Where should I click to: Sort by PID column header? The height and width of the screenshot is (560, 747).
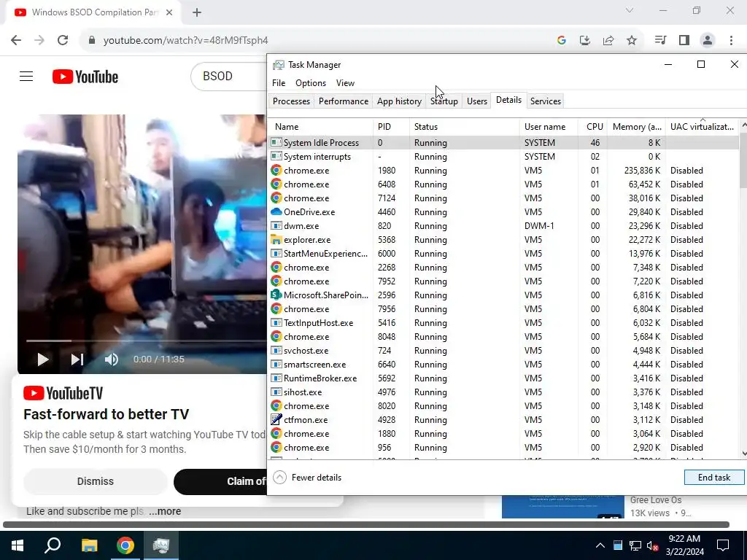(x=391, y=127)
